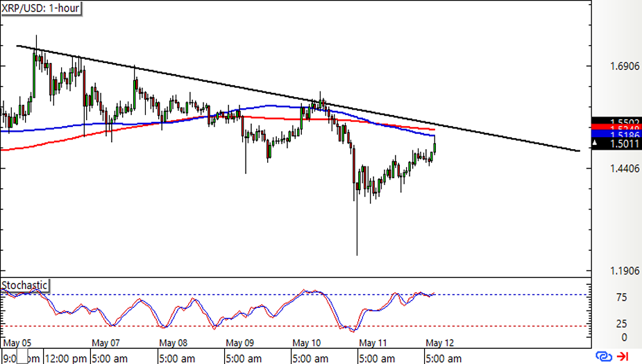Click the May 05 date label

[x=17, y=343]
